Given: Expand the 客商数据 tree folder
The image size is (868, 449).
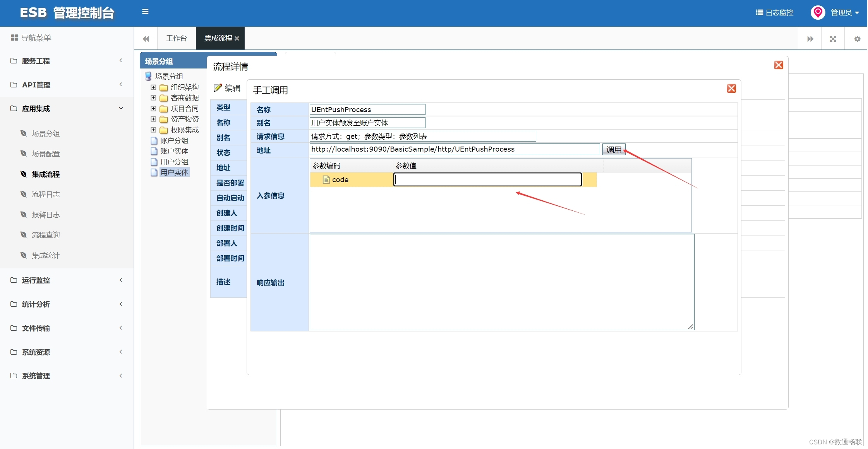Looking at the screenshot, I should 153,98.
